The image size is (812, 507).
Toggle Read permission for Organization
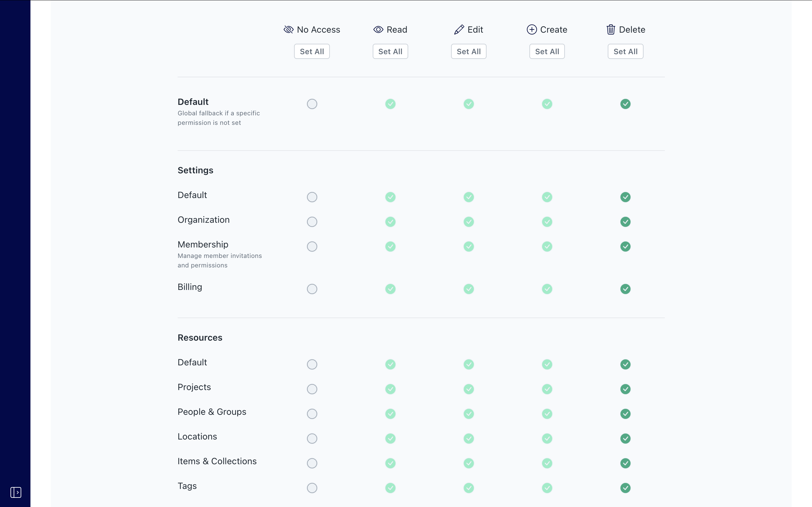(x=390, y=221)
